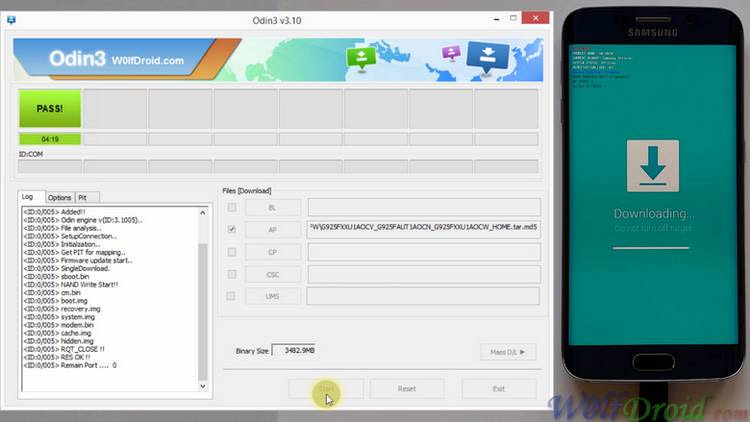Click the log scroll down arrow
The width and height of the screenshot is (750, 422).
click(x=203, y=386)
